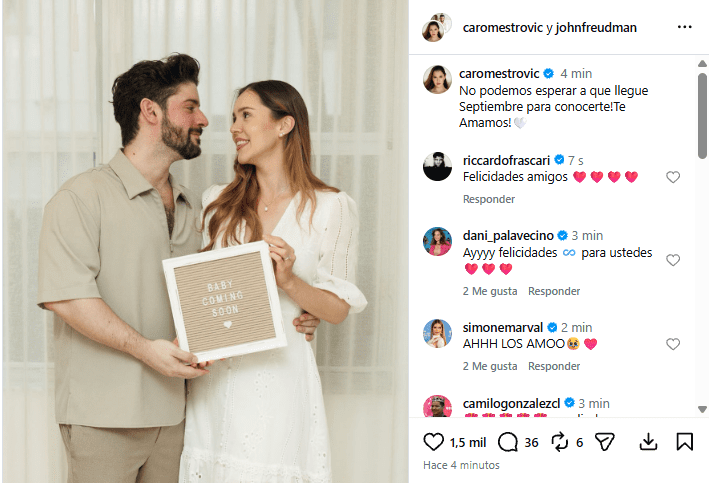Download the post with the download icon

click(x=648, y=442)
